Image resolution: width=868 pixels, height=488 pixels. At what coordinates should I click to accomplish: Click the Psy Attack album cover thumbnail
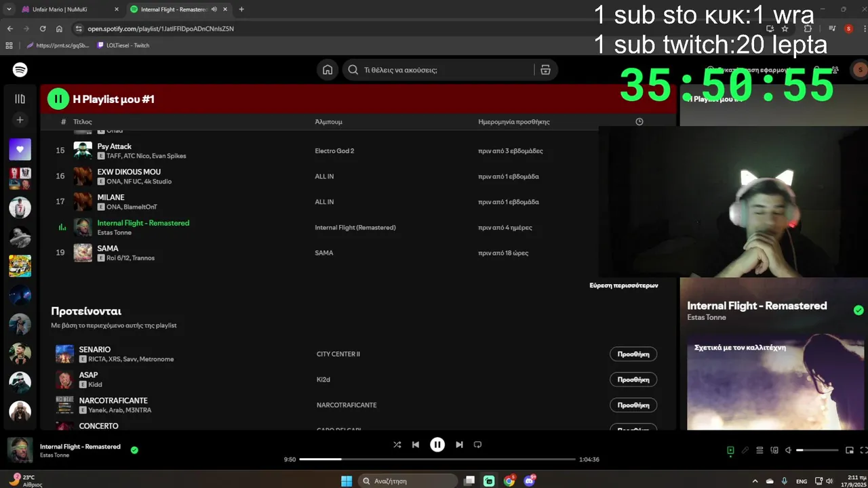(x=83, y=150)
